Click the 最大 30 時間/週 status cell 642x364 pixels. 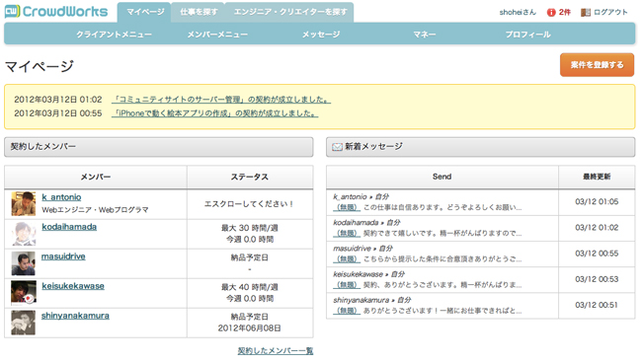(250, 234)
